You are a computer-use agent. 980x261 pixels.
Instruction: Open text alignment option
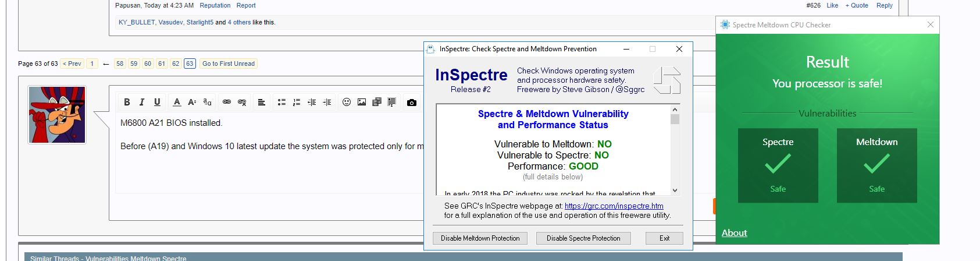262,103
